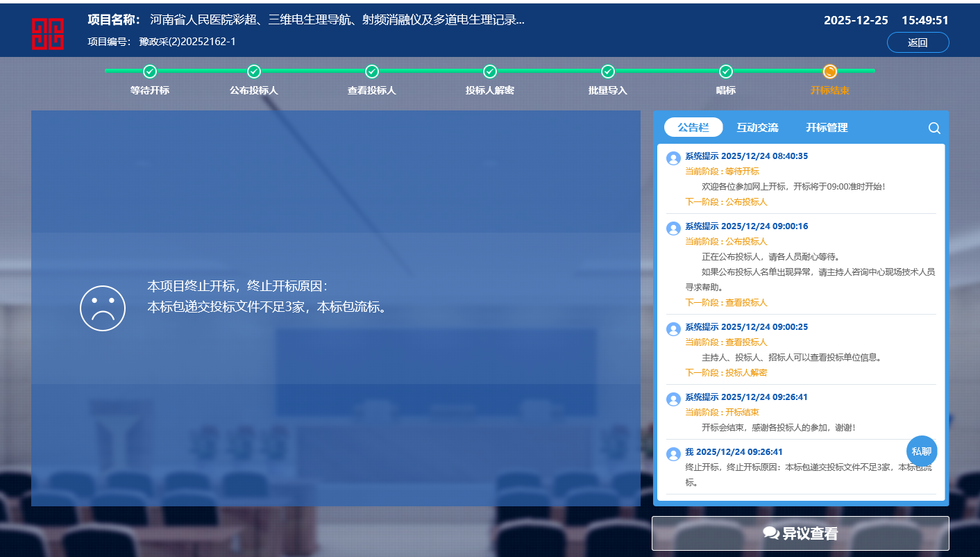980x557 pixels.
Task: Click the 返回 button
Action: pos(918,42)
